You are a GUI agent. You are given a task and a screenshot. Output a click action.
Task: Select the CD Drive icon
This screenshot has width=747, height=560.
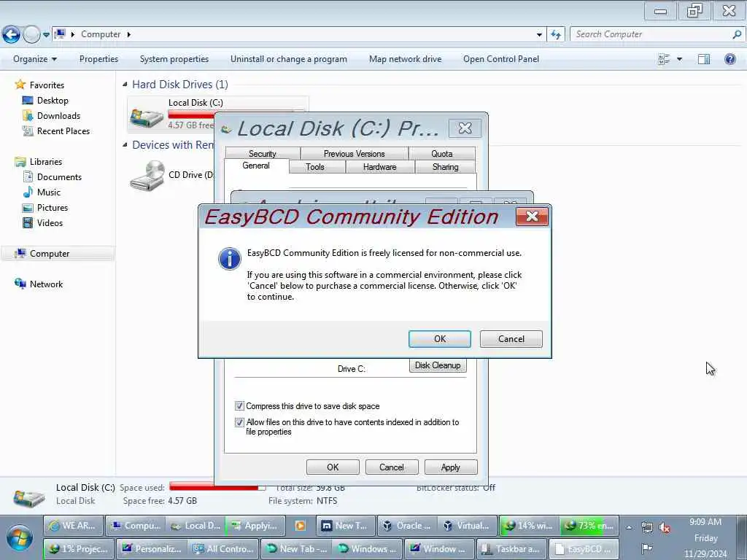coord(147,176)
